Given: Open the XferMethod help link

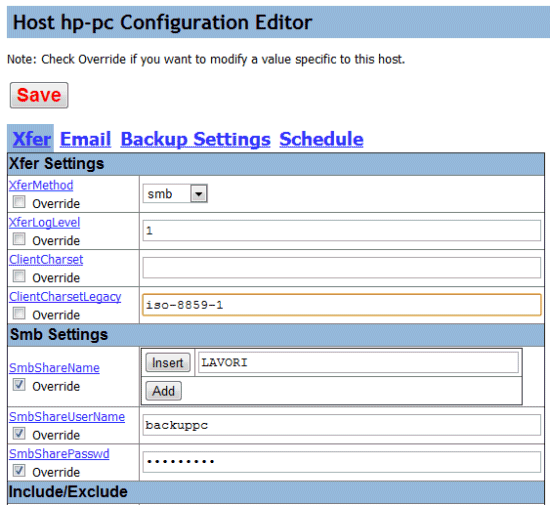Looking at the screenshot, I should coord(41,185).
